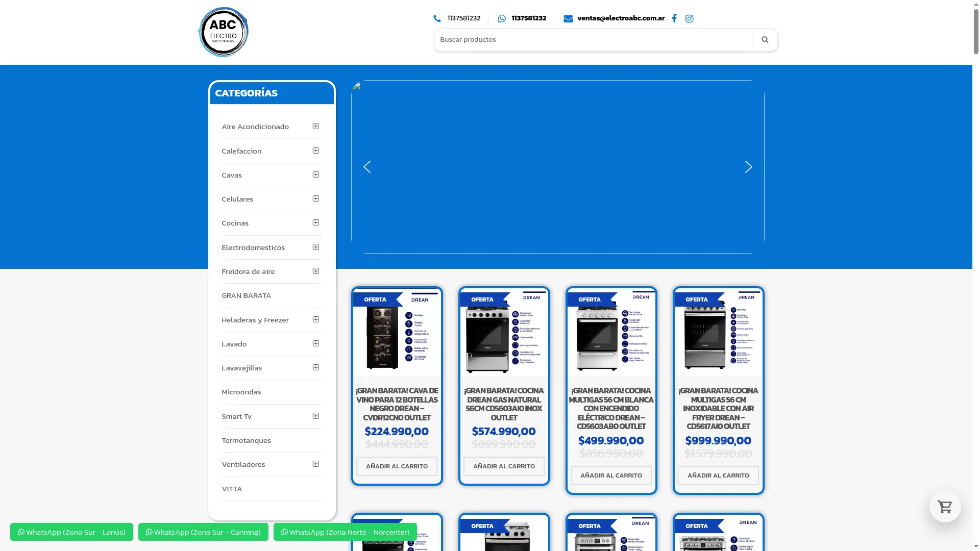This screenshot has width=980, height=551.
Task: Open the Facebook page icon
Action: pyautogui.click(x=674, y=18)
